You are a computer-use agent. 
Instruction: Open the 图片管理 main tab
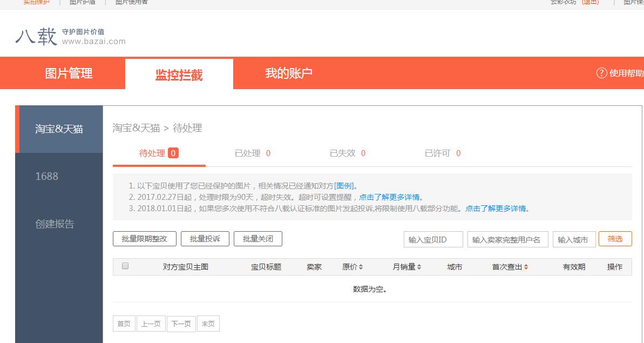coord(69,73)
